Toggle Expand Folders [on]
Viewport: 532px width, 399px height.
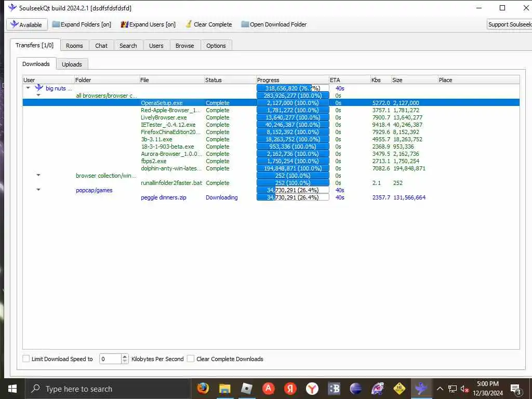pos(82,24)
